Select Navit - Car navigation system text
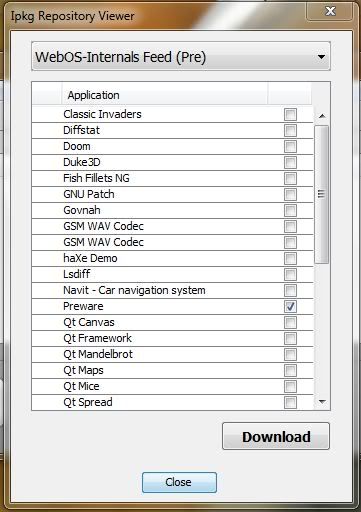Screen dimensions: 361x512 [x=134, y=290]
